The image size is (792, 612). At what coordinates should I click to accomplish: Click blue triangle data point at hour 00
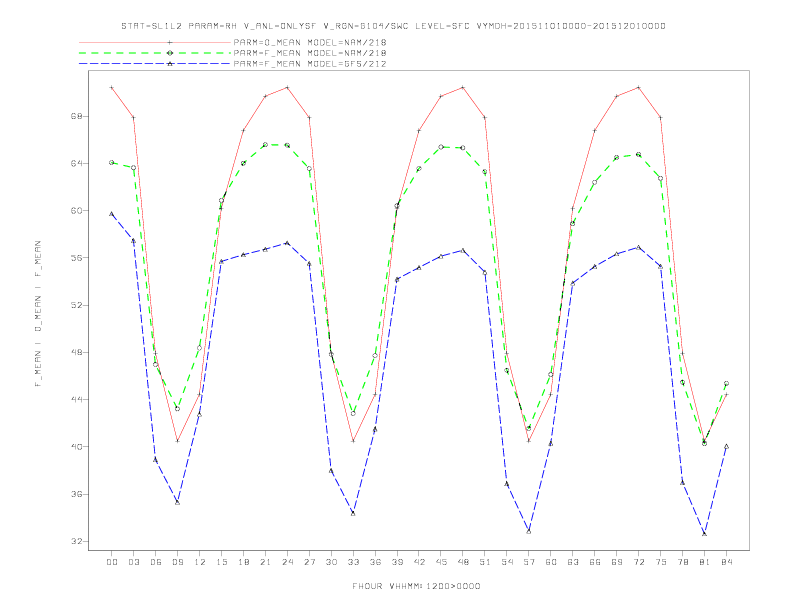coord(112,214)
